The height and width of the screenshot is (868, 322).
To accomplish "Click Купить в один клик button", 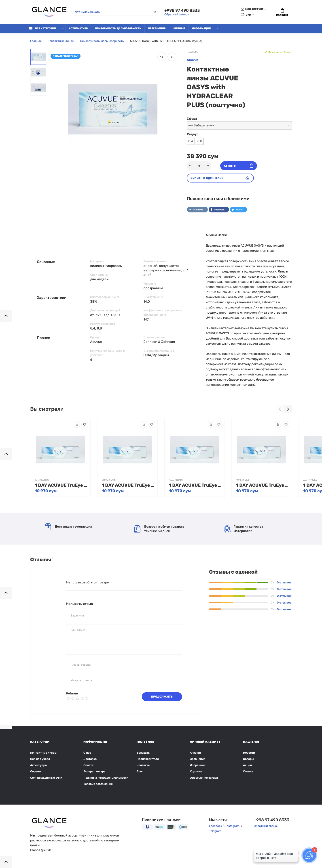I will pos(220,178).
